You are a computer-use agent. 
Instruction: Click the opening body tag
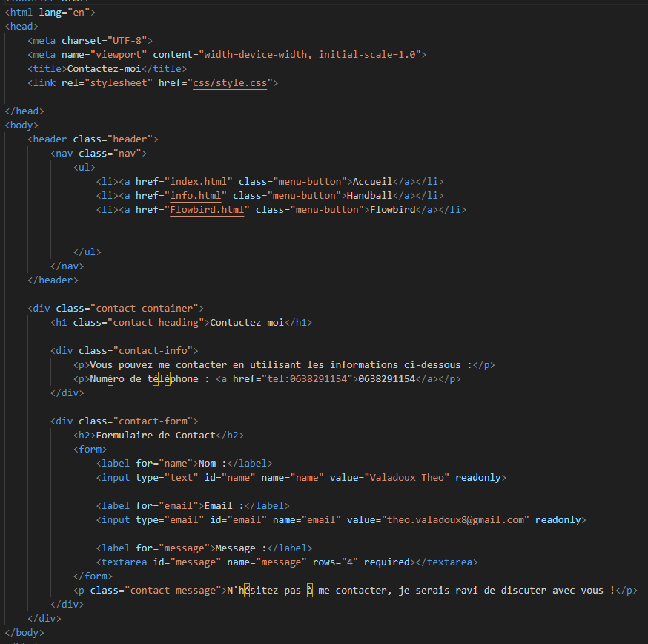coord(22,125)
